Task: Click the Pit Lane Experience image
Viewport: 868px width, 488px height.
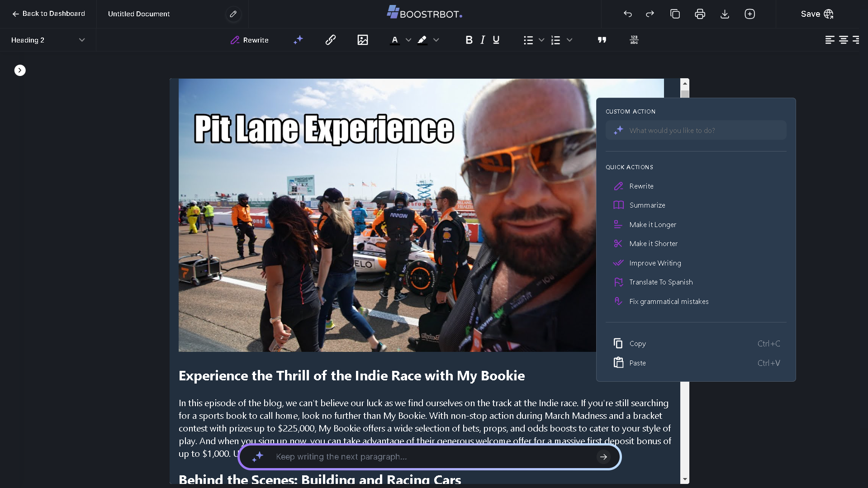Action: 387,215
